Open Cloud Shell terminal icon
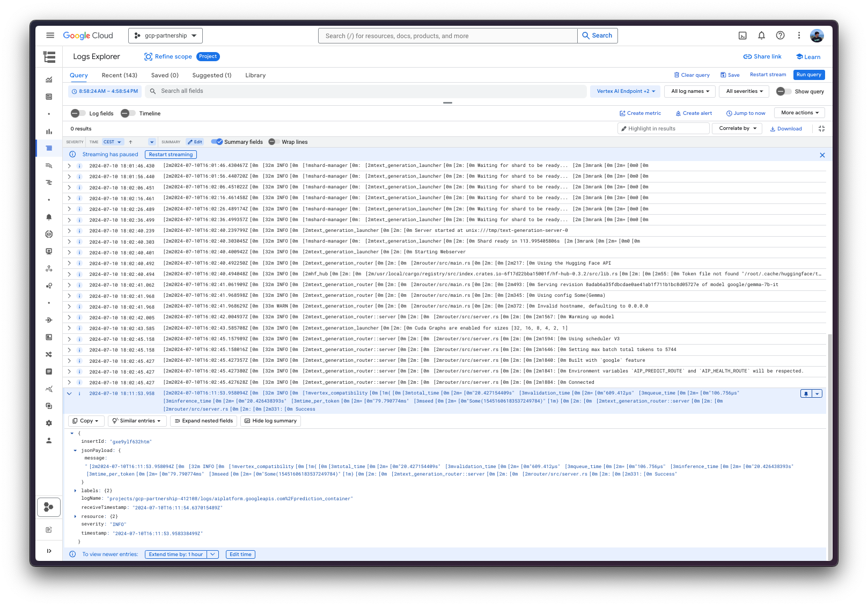 tap(742, 35)
